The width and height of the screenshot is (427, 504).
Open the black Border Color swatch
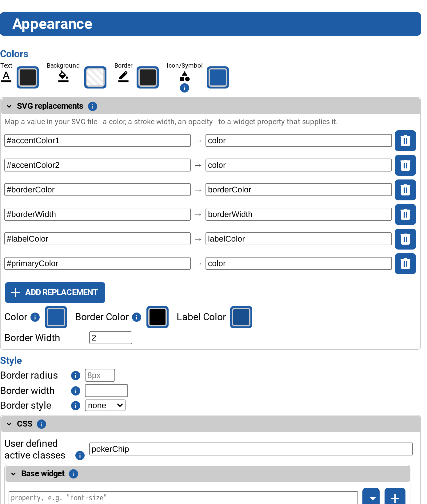(x=158, y=317)
